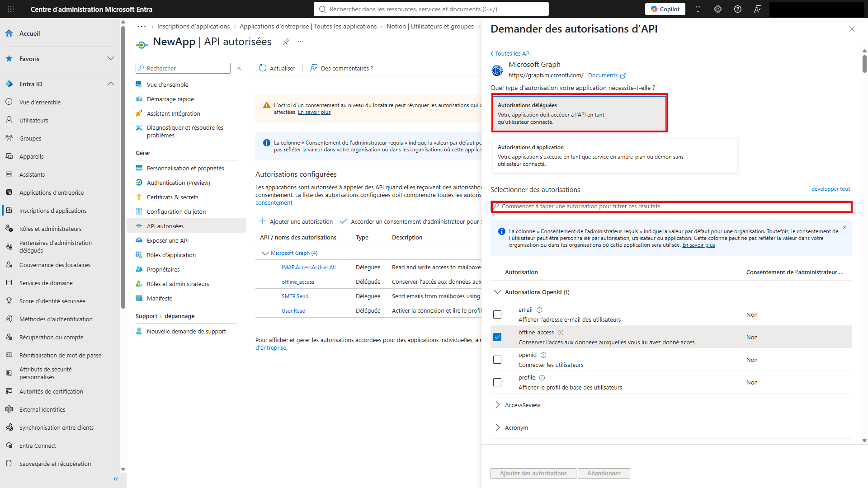Image resolution: width=868 pixels, height=488 pixels.
Task: Open the notifications bell icon
Action: [698, 9]
